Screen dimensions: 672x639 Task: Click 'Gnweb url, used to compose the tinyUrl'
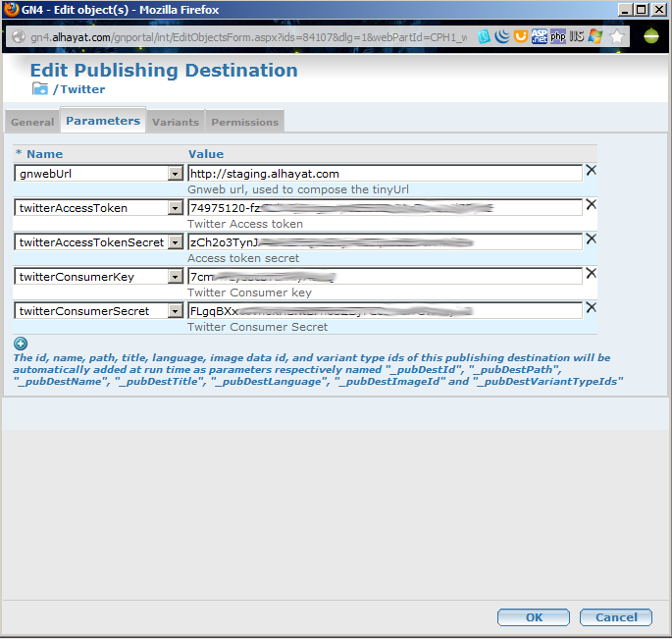coord(298,189)
